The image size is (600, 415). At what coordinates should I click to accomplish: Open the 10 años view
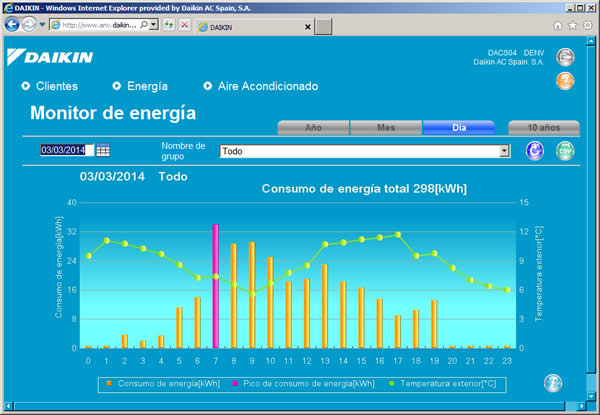544,127
